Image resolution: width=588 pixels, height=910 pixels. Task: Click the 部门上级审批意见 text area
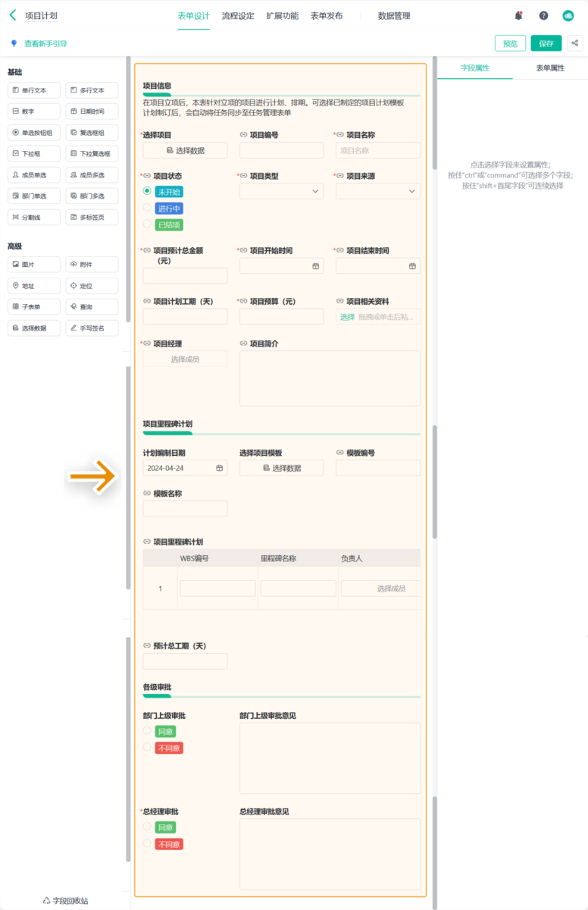coord(330,758)
